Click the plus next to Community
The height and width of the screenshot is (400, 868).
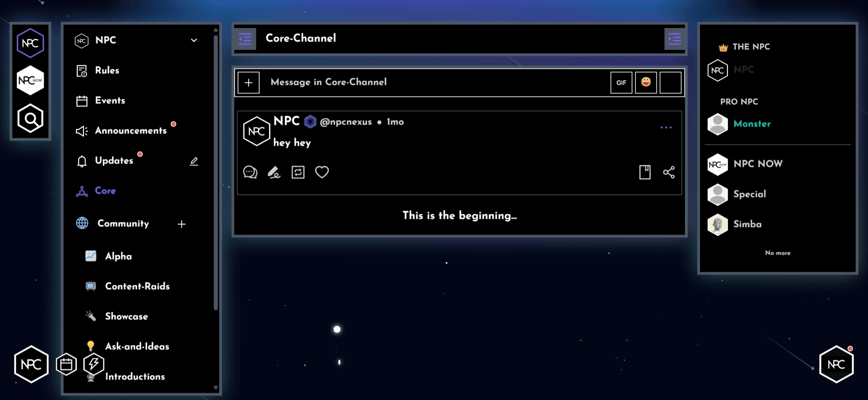182,224
